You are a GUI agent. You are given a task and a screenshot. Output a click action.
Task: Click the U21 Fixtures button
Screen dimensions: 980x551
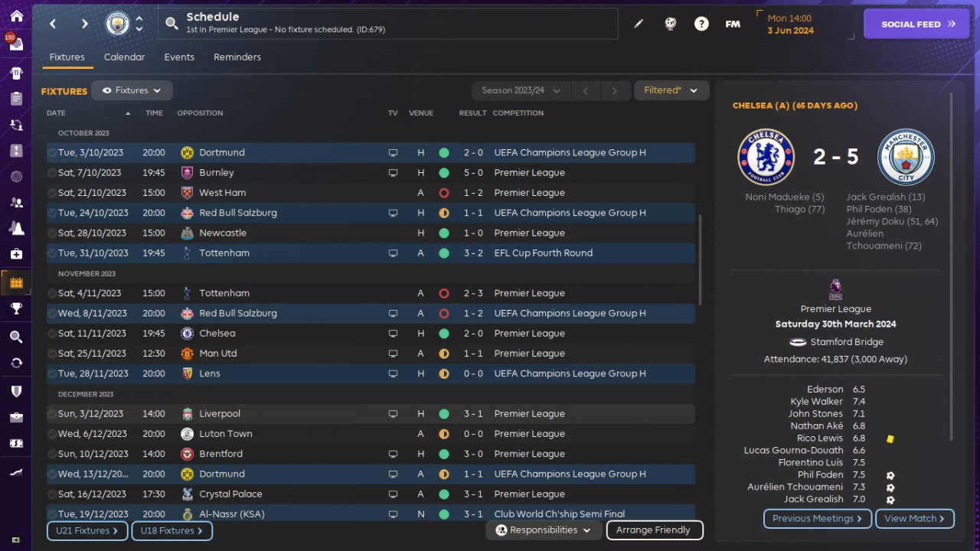87,530
